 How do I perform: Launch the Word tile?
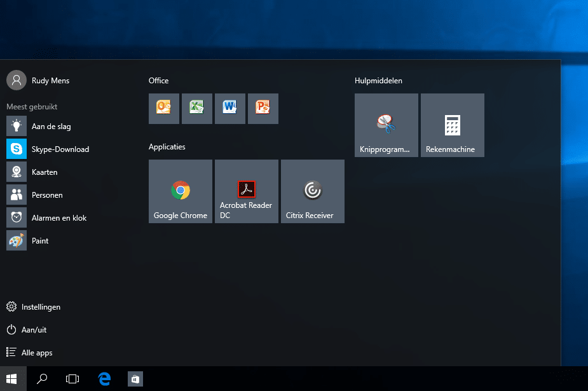click(230, 109)
